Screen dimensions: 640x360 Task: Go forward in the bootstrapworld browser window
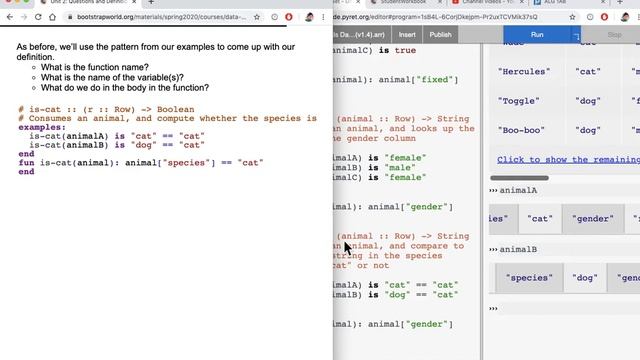click(24, 17)
